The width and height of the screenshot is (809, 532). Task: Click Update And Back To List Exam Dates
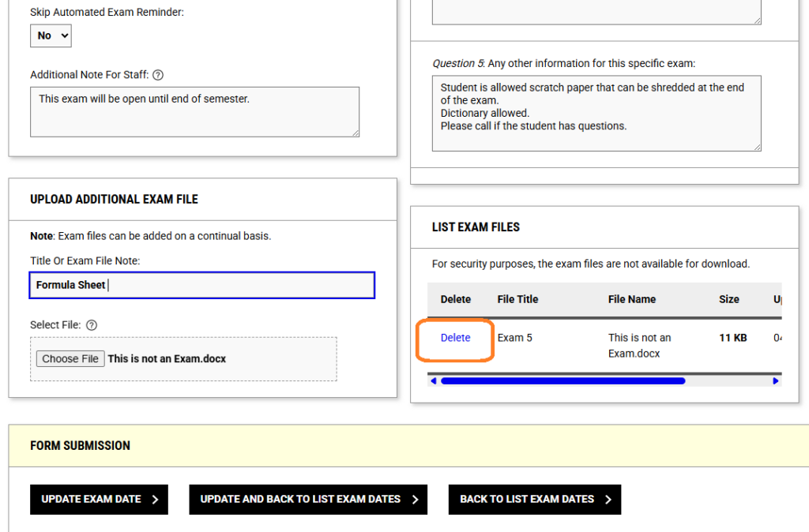click(x=308, y=500)
